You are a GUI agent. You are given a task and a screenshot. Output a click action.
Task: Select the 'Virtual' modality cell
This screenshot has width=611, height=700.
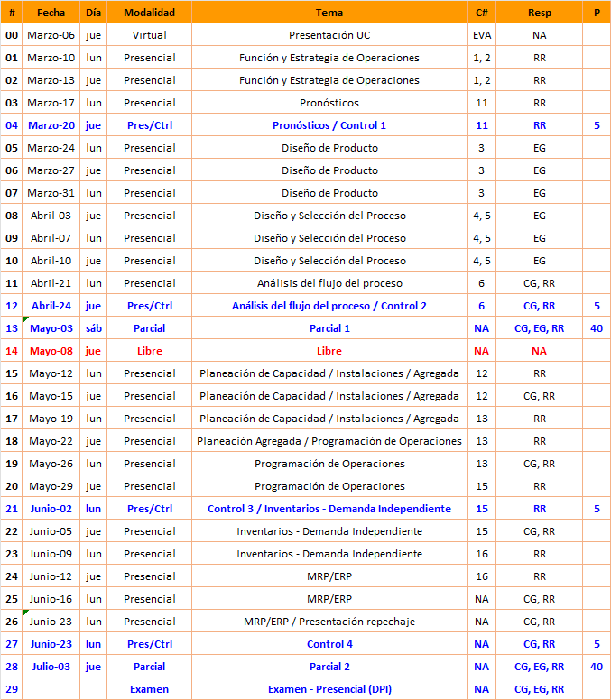pos(149,35)
